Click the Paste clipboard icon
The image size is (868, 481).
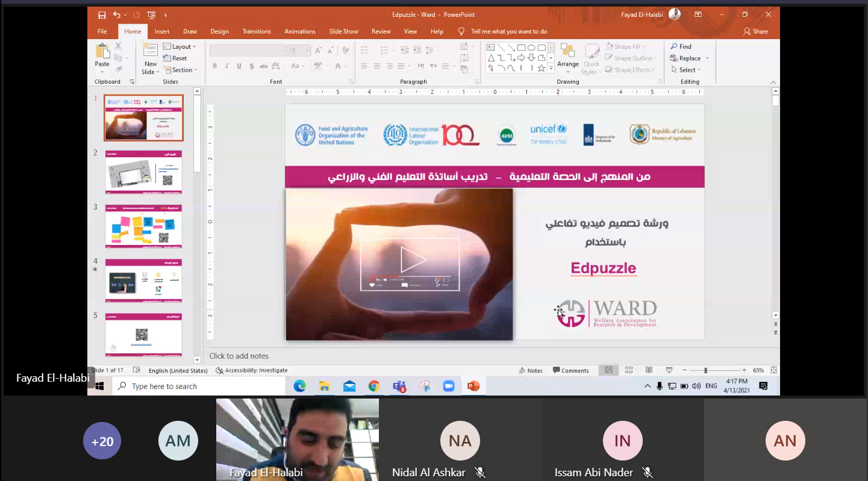click(102, 54)
